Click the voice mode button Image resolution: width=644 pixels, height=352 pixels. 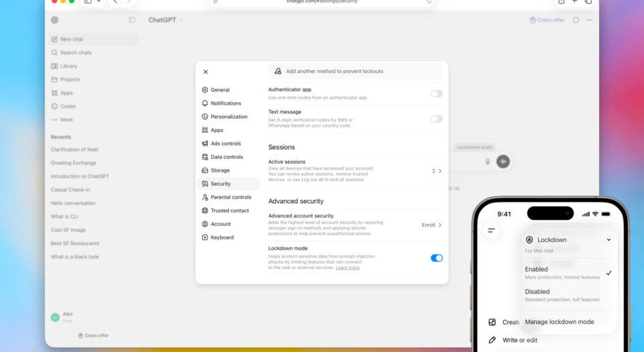point(503,162)
